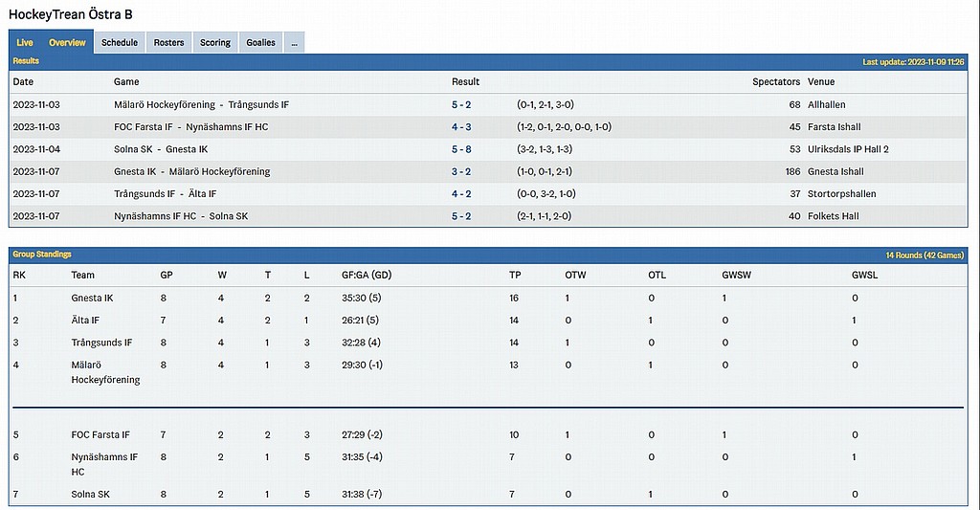Image resolution: width=980 pixels, height=510 pixels.
Task: Open the 5 - 2 Mälarö vs Trångsunds result
Action: click(461, 104)
